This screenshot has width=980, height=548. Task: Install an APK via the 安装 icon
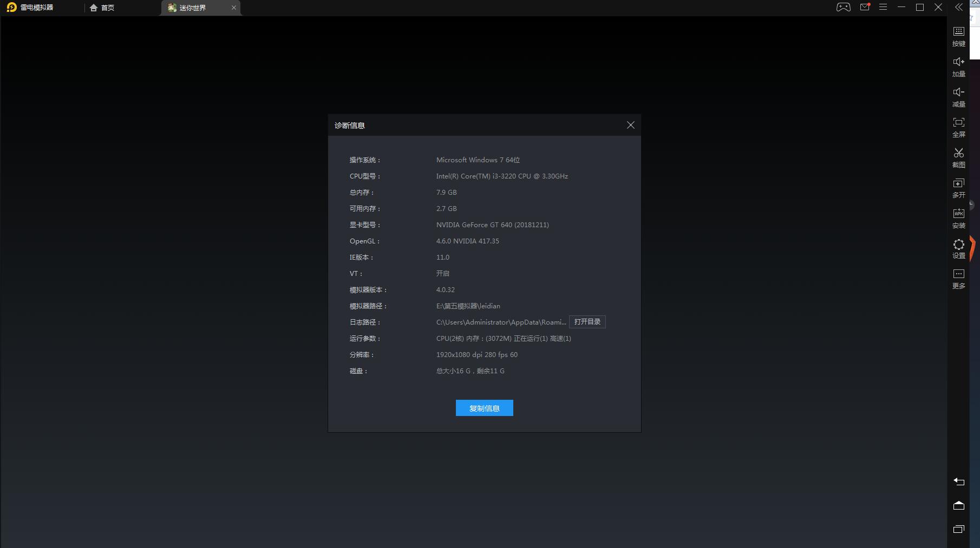pos(958,217)
